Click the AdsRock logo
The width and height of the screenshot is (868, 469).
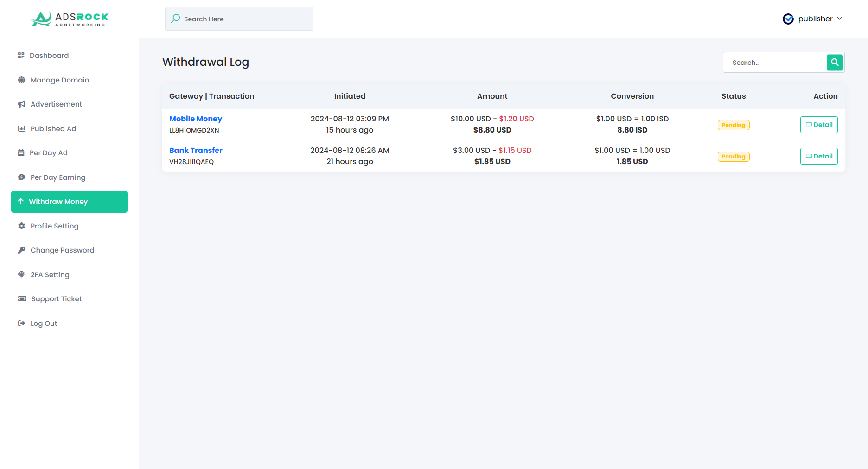click(x=70, y=19)
